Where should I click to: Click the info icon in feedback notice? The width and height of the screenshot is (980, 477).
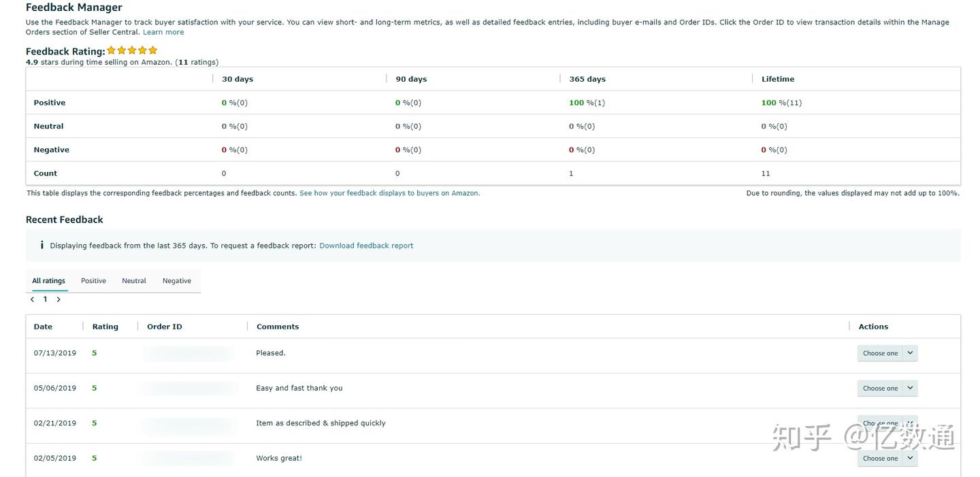click(x=42, y=245)
